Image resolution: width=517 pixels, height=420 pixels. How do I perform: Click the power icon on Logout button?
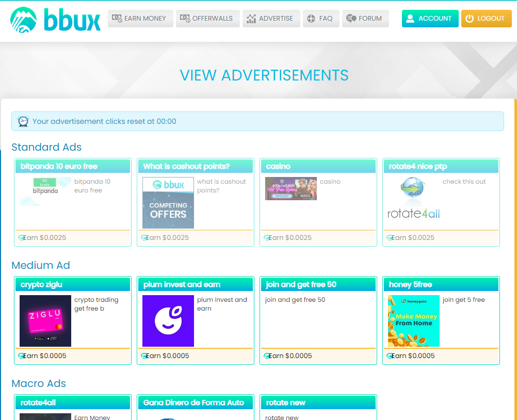470,19
